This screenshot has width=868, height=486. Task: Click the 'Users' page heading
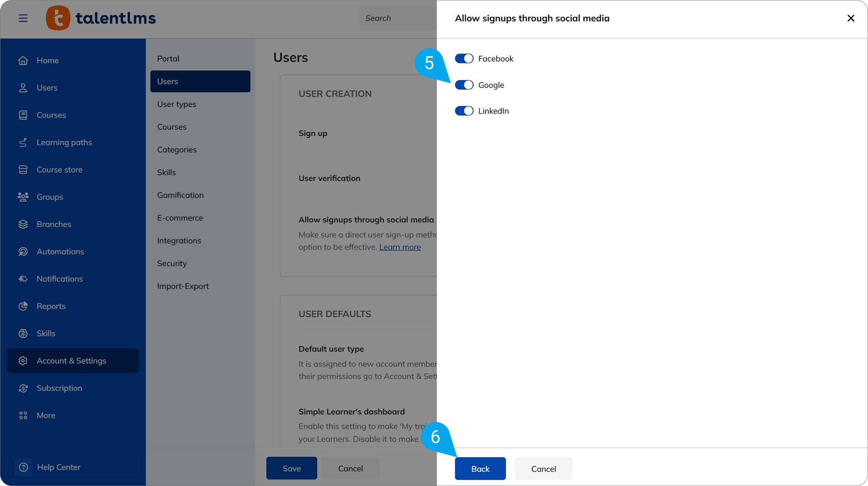(290, 57)
